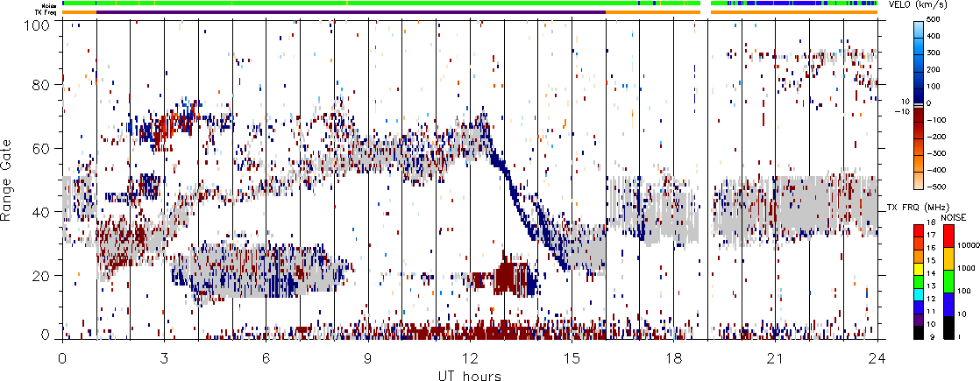Click the -200 label on velocity colorbar

(935, 136)
